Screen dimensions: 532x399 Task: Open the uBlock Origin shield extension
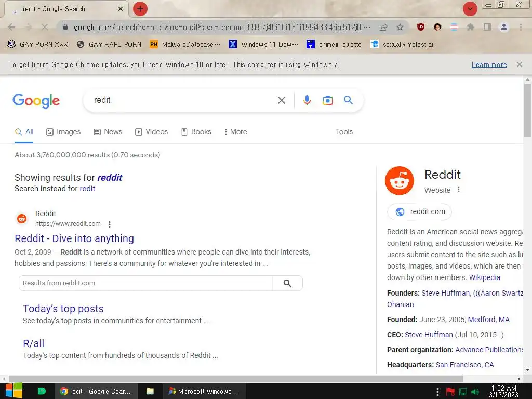pyautogui.click(x=421, y=27)
